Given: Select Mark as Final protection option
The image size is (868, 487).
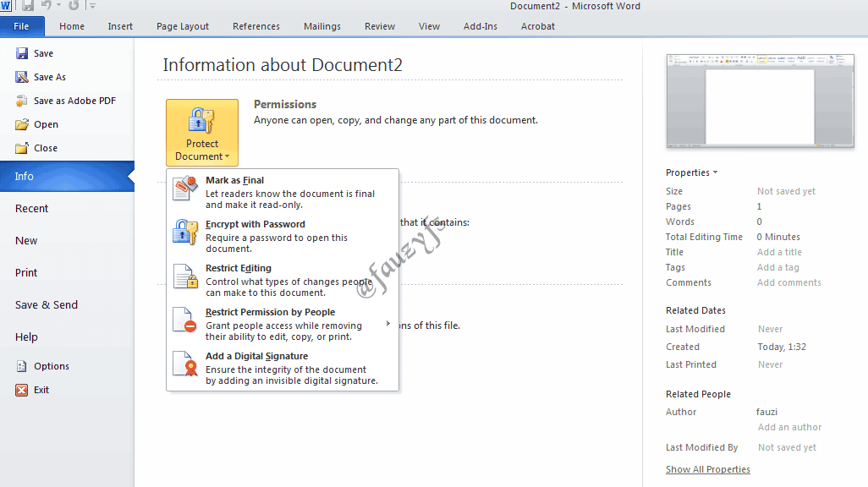Looking at the screenshot, I should pos(234,180).
